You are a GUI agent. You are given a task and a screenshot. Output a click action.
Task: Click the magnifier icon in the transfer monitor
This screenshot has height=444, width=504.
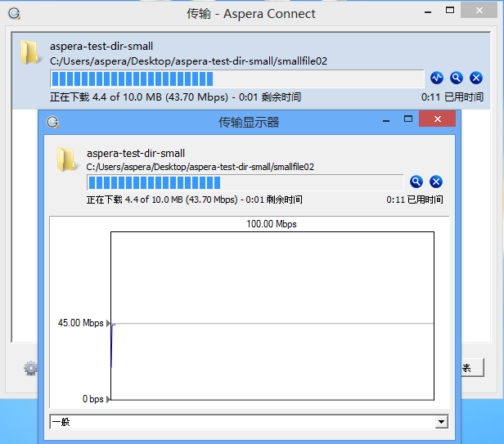point(416,182)
